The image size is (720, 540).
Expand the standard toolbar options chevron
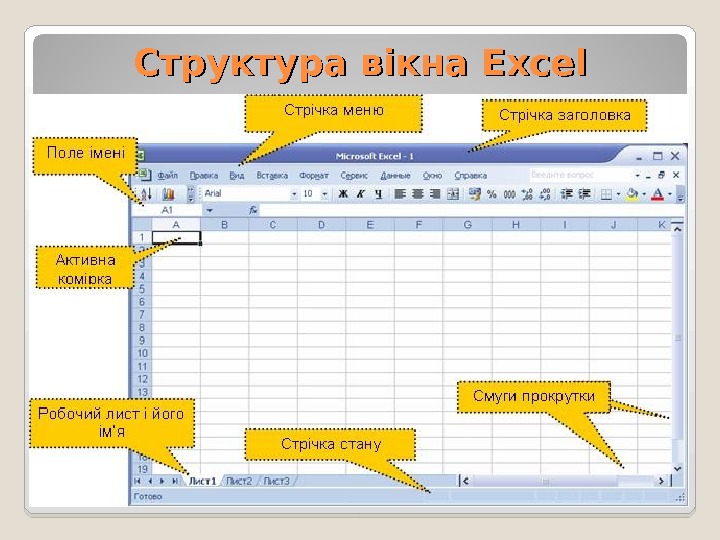(x=191, y=194)
